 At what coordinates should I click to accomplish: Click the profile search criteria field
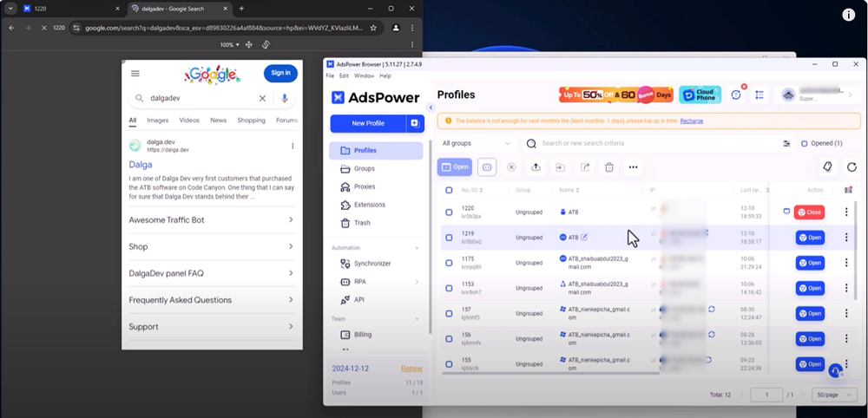pos(659,143)
